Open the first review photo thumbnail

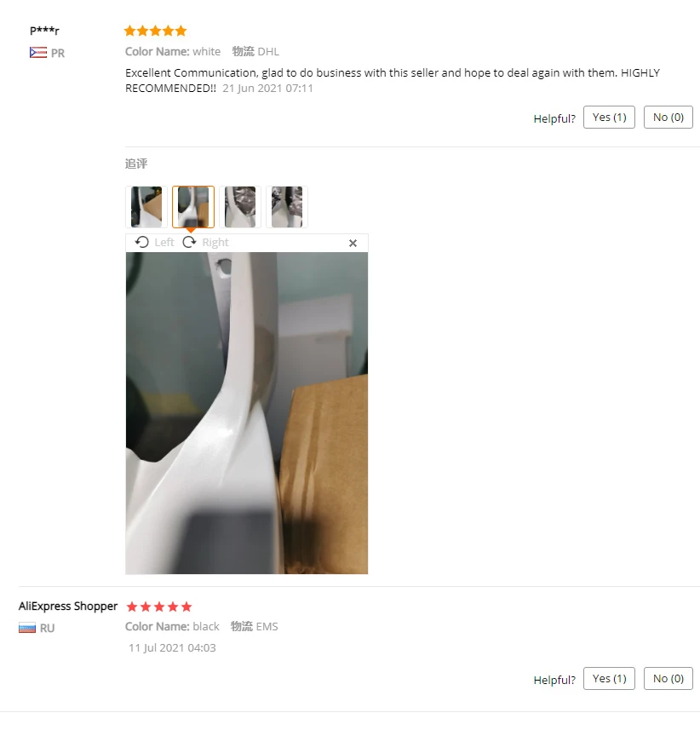tap(146, 207)
